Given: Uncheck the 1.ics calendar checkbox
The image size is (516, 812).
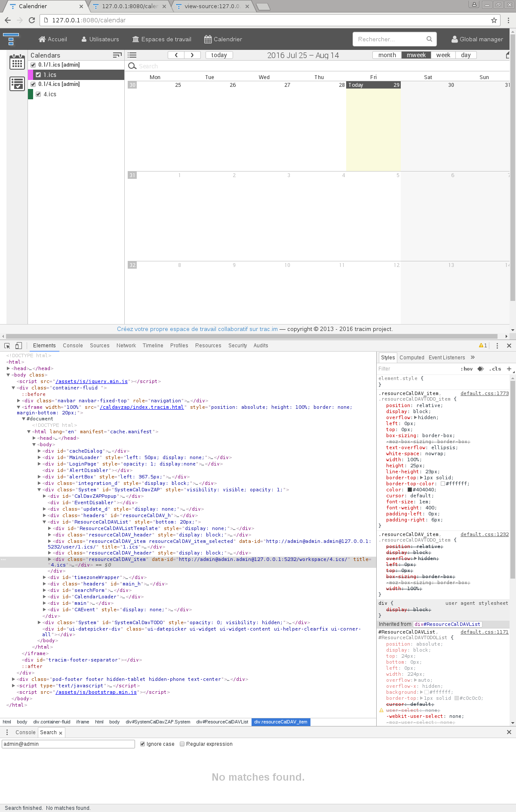Looking at the screenshot, I should pyautogui.click(x=38, y=75).
